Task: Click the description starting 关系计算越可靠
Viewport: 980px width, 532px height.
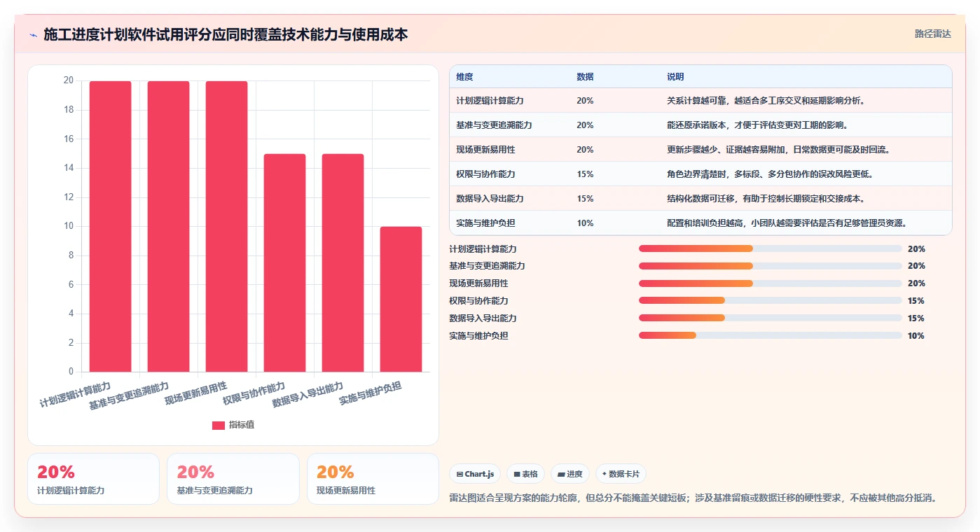Action: point(766,100)
